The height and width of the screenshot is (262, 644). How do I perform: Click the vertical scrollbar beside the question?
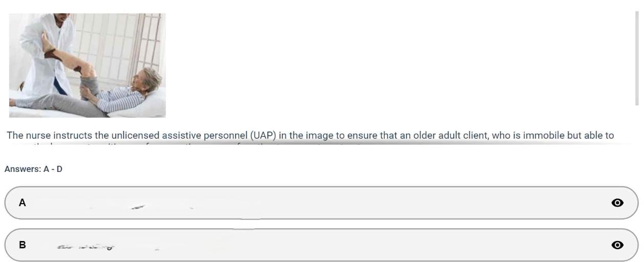[x=637, y=58]
